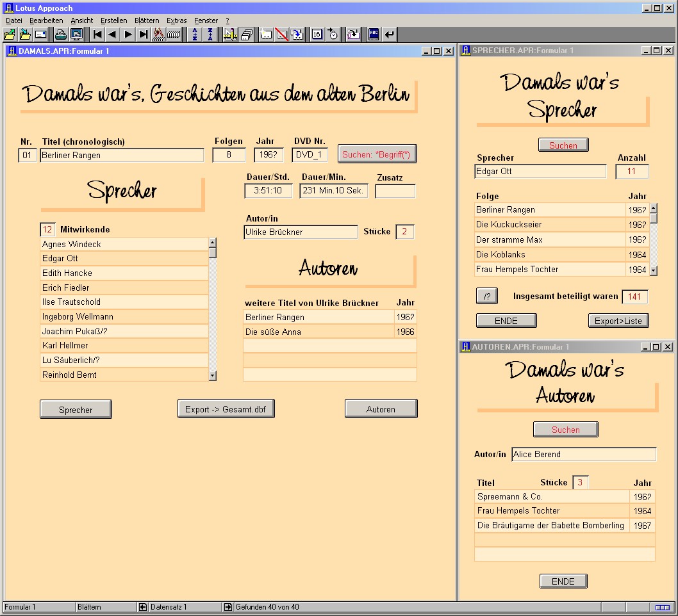
Task: Click the Export>Liste button
Action: pyautogui.click(x=618, y=321)
